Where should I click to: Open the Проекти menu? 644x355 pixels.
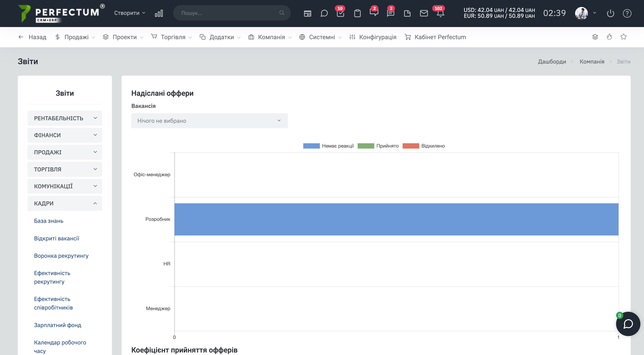point(123,37)
